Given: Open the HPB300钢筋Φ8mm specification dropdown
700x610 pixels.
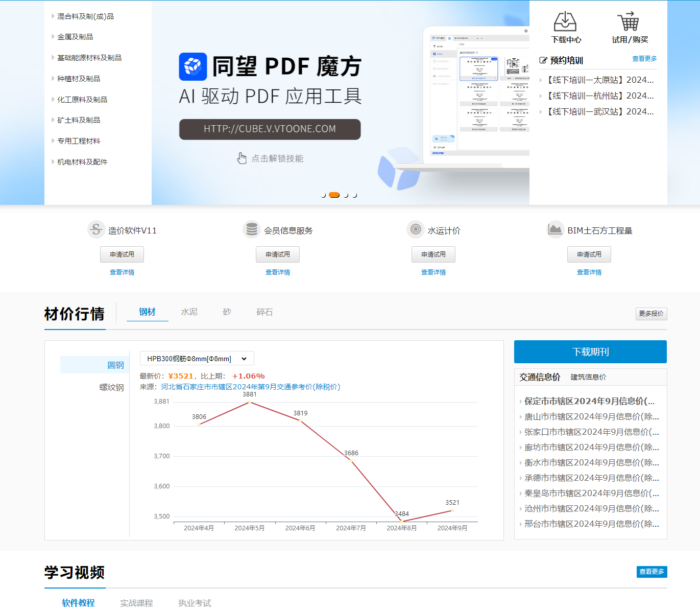Looking at the screenshot, I should tap(197, 359).
